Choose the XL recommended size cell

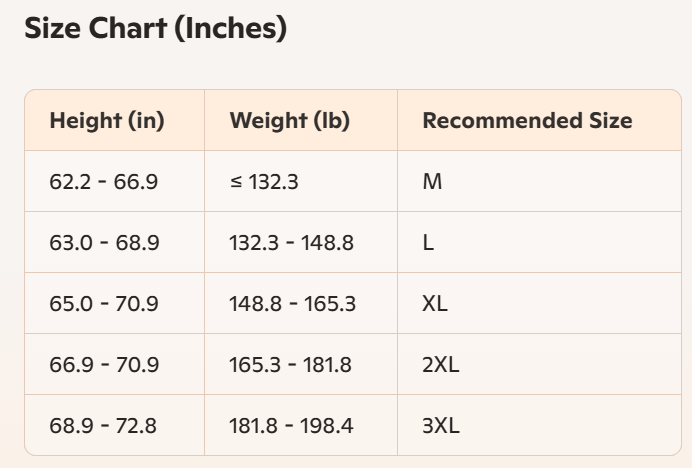point(435,304)
